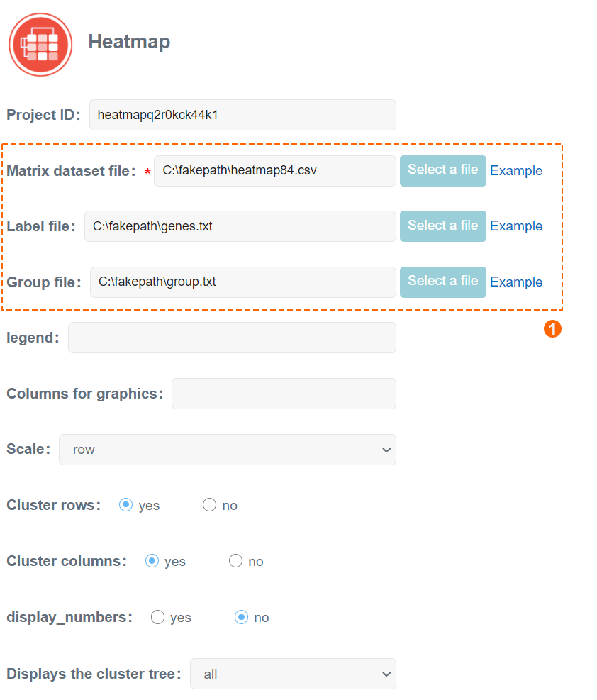Screen dimensions: 597x700
Task: Click Select a file for Group file
Action: (x=443, y=282)
